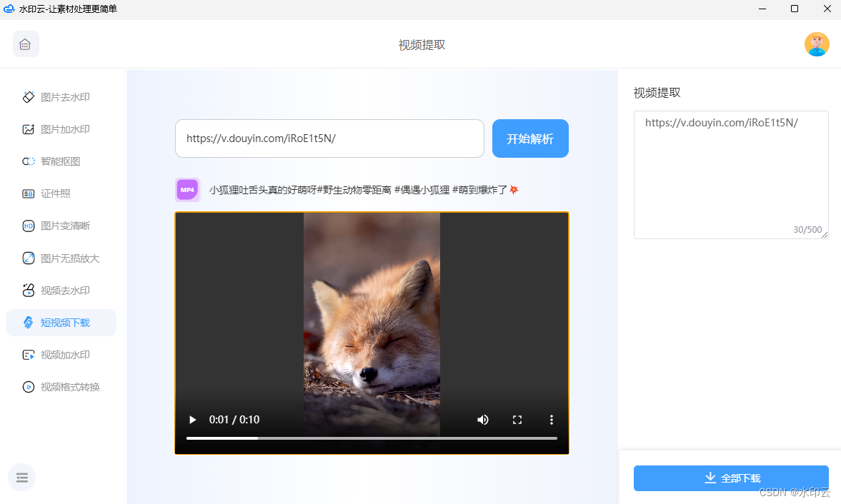Click the icon beside 视频去水印

click(x=29, y=291)
